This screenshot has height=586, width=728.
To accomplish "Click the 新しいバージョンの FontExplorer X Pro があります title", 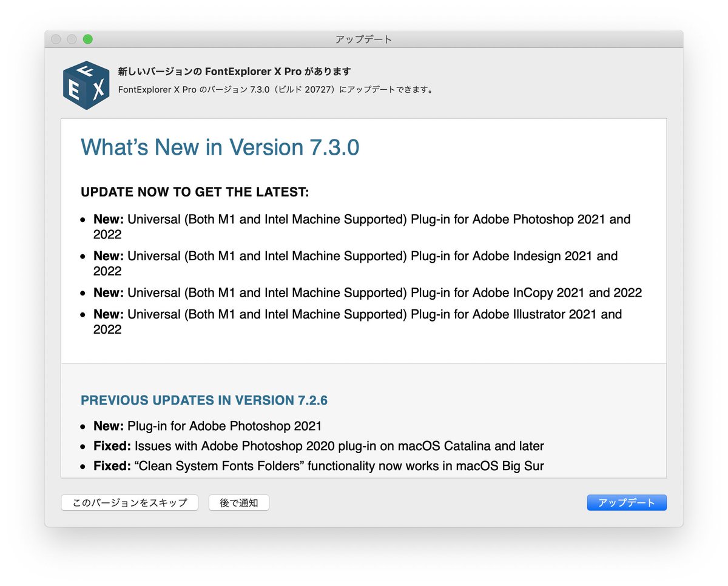I will (x=234, y=72).
